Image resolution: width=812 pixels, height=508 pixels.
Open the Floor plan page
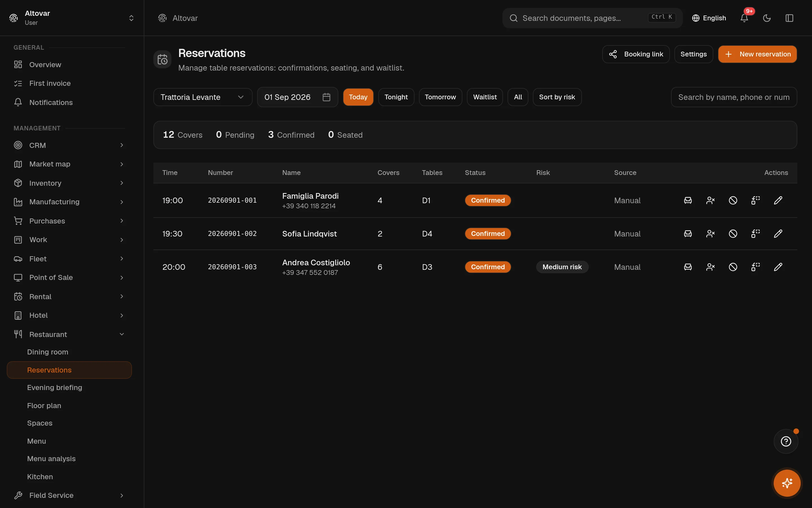pyautogui.click(x=69, y=406)
